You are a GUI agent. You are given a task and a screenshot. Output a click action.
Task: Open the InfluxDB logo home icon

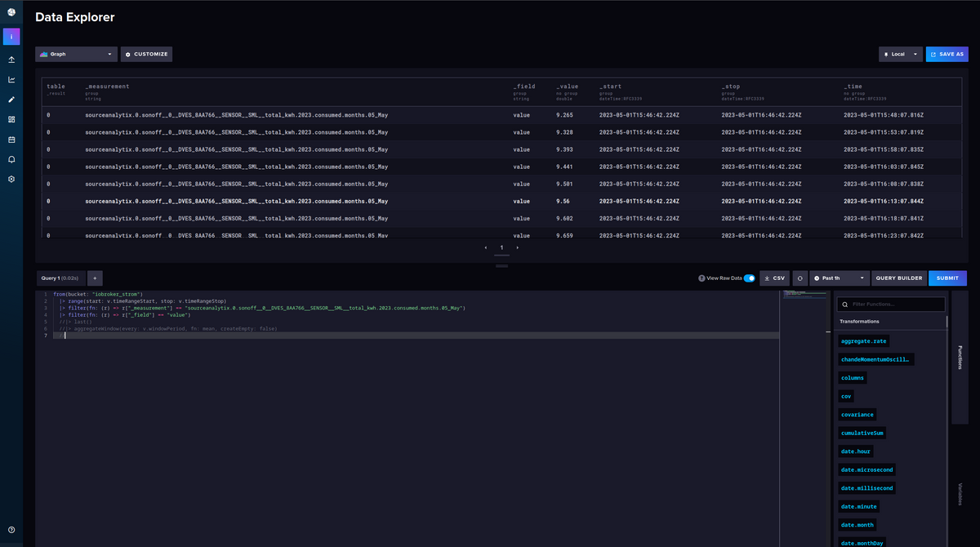point(11,11)
